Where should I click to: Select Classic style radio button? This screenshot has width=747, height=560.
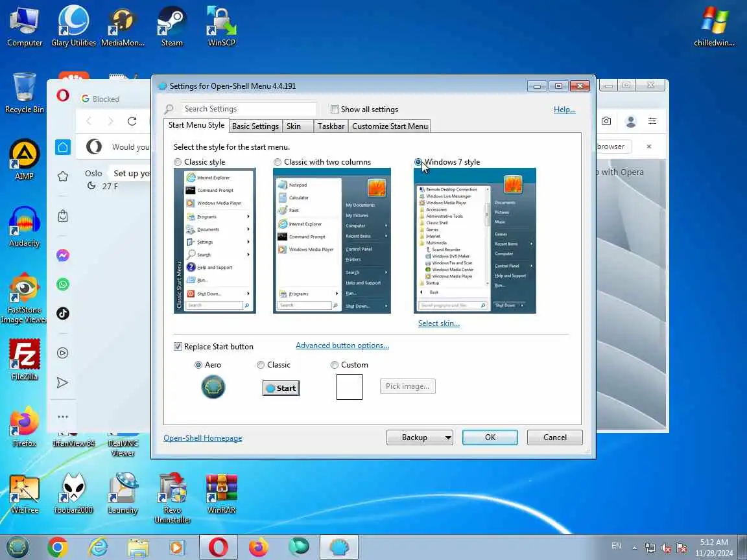pyautogui.click(x=178, y=162)
